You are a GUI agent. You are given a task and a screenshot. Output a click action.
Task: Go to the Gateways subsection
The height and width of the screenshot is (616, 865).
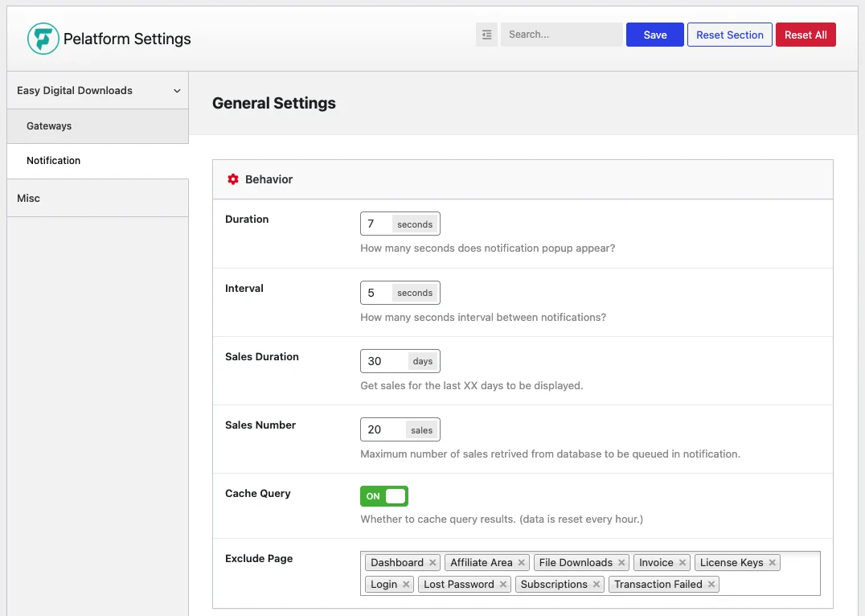(97, 125)
